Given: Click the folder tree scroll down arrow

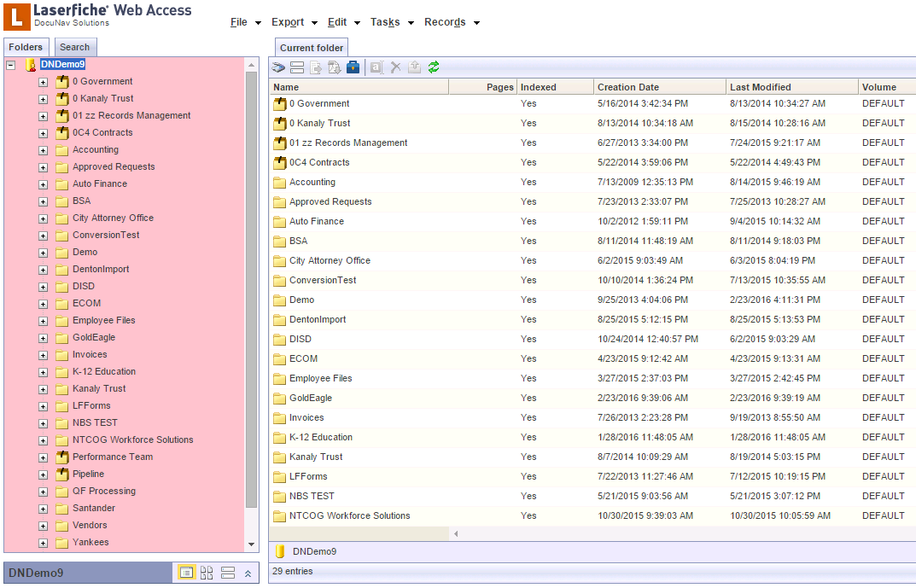Looking at the screenshot, I should 251,544.
